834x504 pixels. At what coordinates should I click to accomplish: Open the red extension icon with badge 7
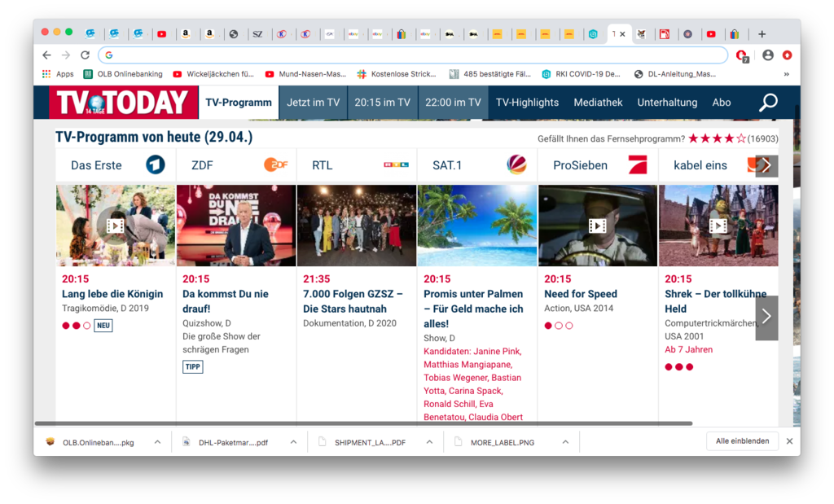742,55
